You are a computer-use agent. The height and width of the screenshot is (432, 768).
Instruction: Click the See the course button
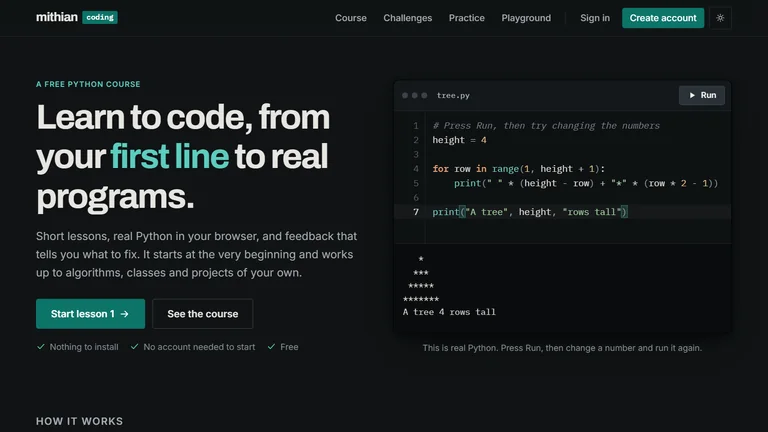click(203, 314)
